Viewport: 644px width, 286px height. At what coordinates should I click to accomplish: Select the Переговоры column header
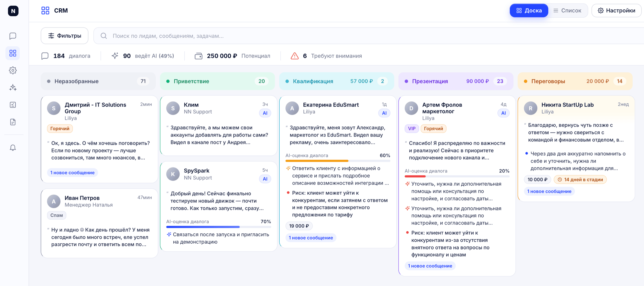tap(575, 81)
